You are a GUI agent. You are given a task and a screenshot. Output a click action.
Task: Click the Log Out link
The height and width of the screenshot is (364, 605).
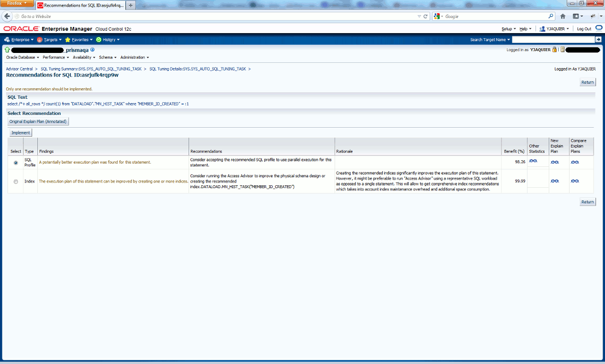pos(584,29)
